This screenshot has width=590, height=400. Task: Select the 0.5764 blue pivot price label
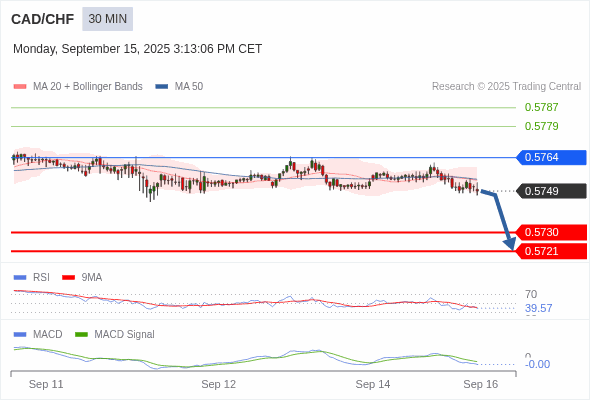pyautogui.click(x=551, y=157)
